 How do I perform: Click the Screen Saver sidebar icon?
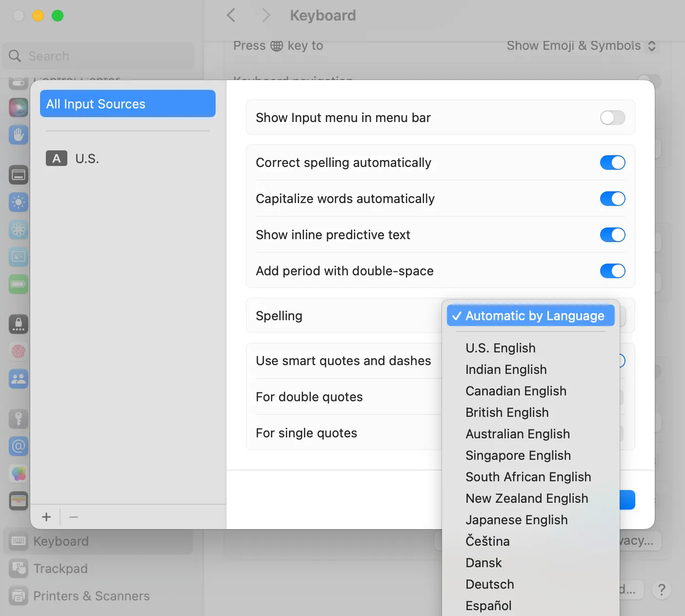(x=19, y=257)
